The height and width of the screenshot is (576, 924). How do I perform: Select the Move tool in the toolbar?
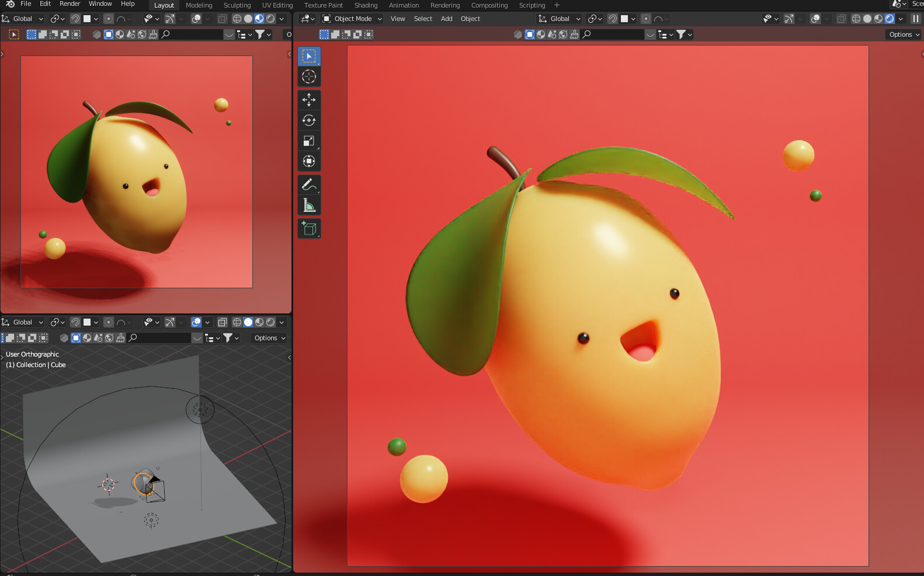(308, 100)
